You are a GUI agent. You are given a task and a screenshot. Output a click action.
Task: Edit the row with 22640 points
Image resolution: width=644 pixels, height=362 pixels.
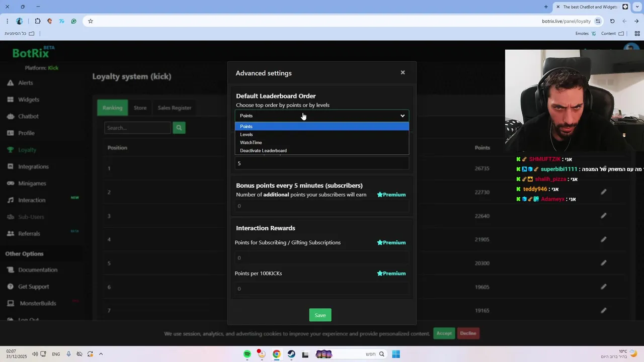coord(604,216)
